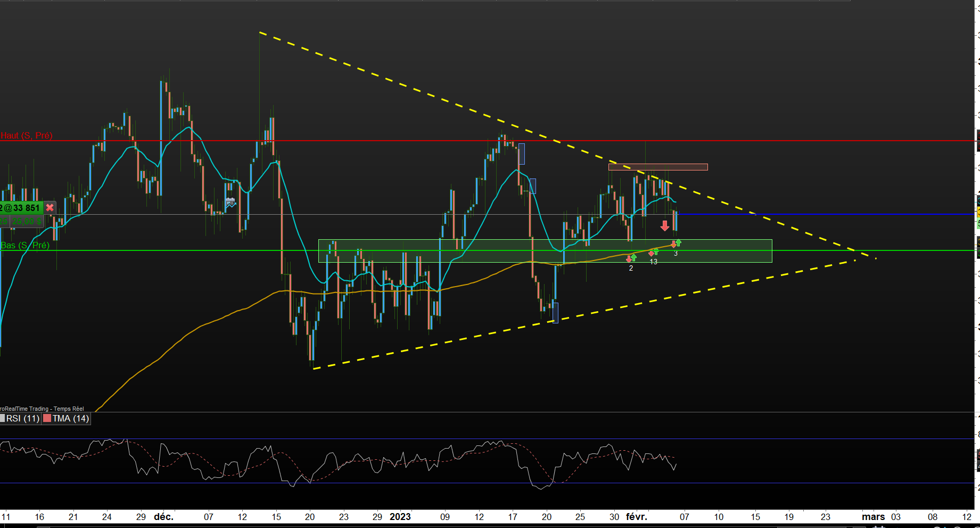The width and height of the screenshot is (980, 528).
Task: Select the red Haut (S, Pré) line label
Action: pos(26,136)
